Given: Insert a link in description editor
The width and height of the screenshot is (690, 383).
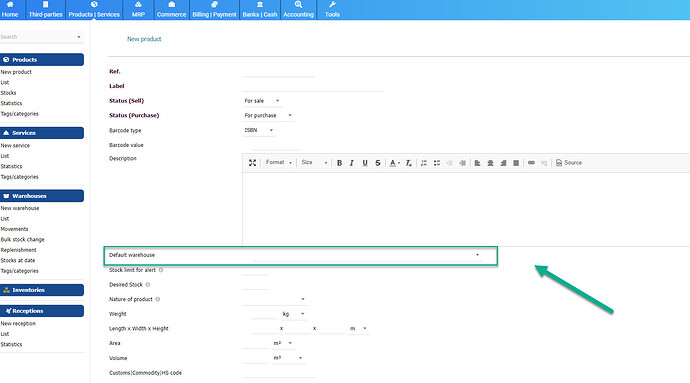Looking at the screenshot, I should (531, 163).
